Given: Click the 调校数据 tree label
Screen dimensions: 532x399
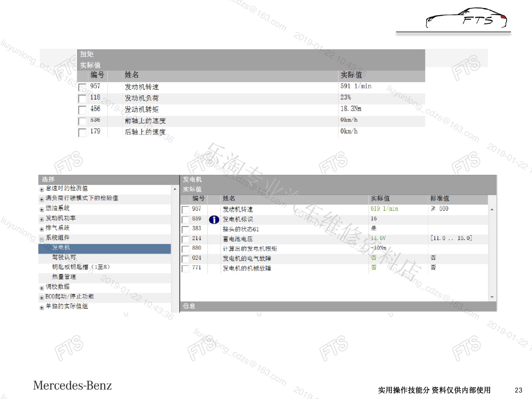Looking at the screenshot, I should pos(58,286).
